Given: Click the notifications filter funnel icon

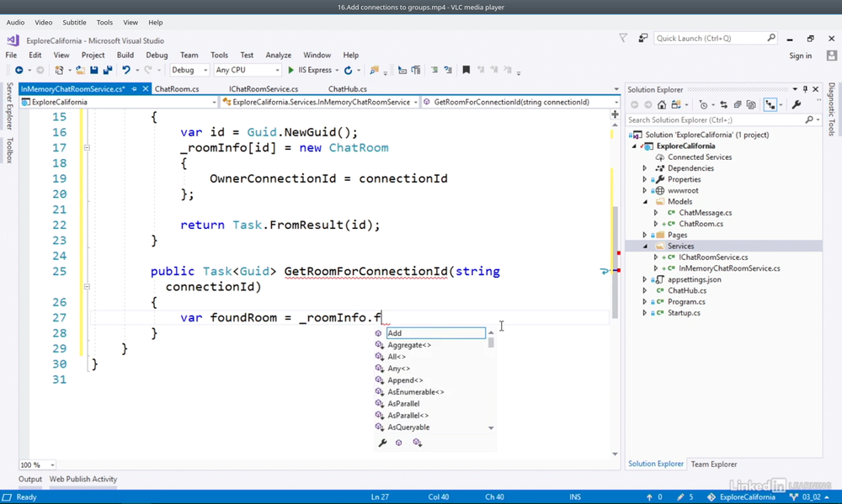Looking at the screenshot, I should (x=623, y=38).
